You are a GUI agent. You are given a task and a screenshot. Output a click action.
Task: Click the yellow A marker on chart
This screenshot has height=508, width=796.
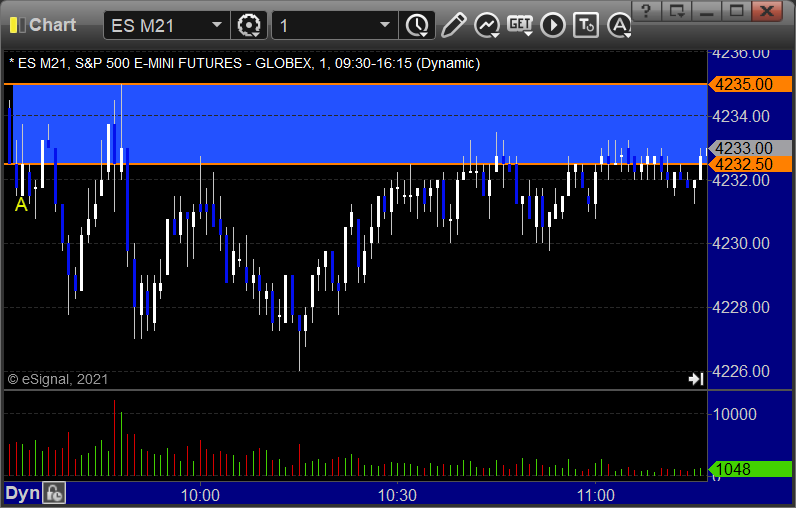[x=21, y=205]
